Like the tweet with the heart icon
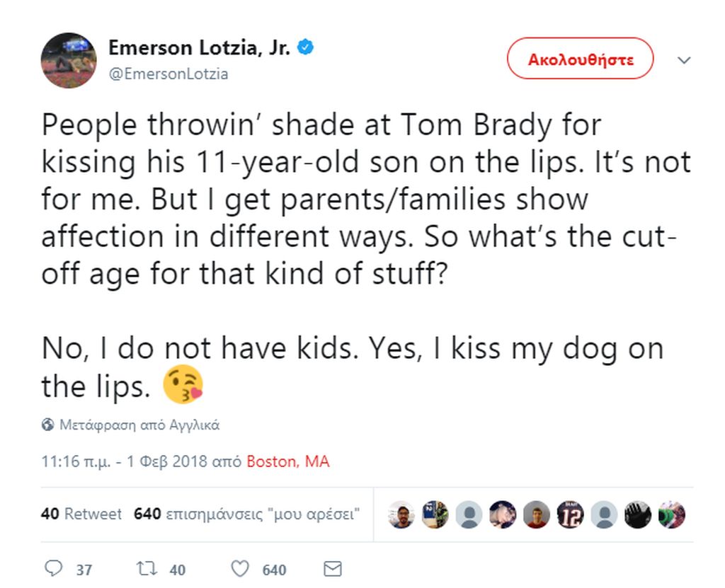The width and height of the screenshot is (725, 588). [240, 569]
